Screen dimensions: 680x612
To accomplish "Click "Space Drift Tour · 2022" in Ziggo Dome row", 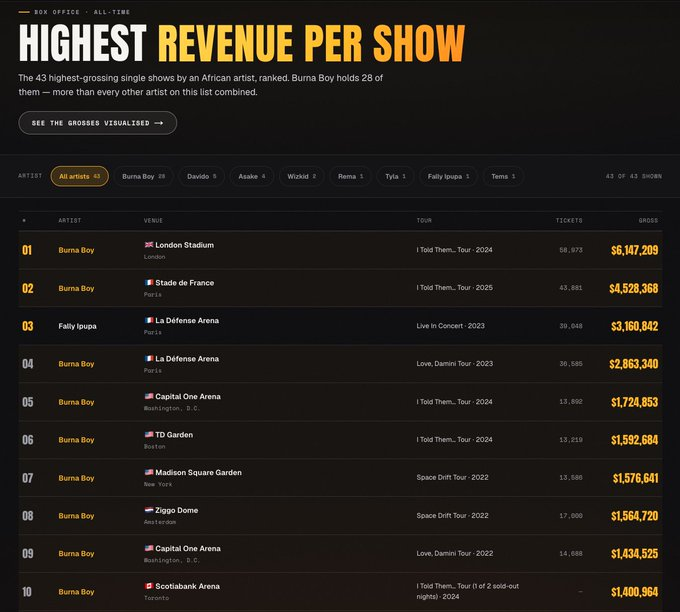I will (452, 515).
